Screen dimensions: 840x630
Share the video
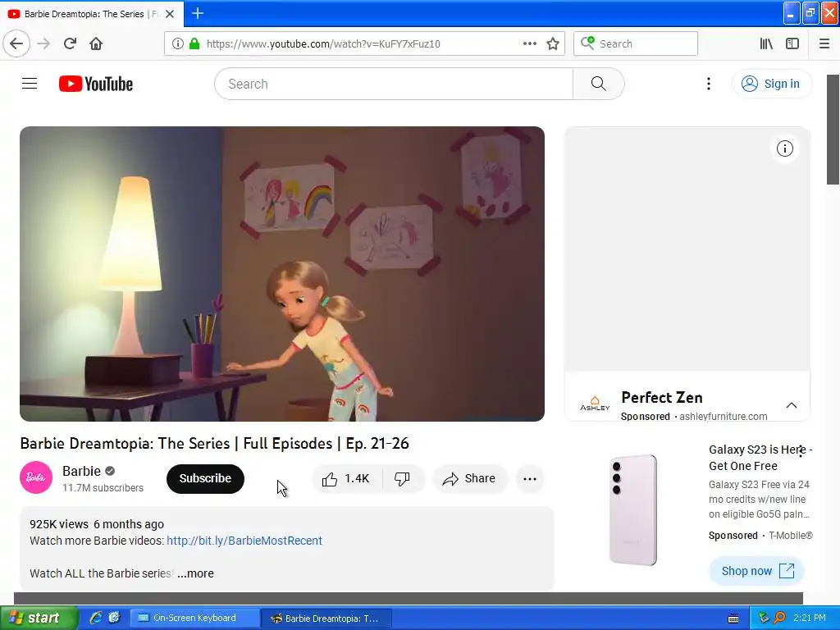tap(469, 478)
